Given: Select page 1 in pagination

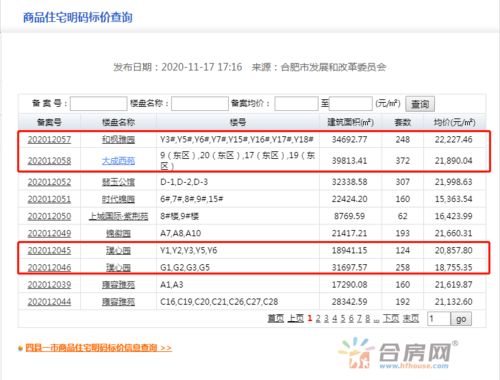Looking at the screenshot, I should [x=310, y=318].
